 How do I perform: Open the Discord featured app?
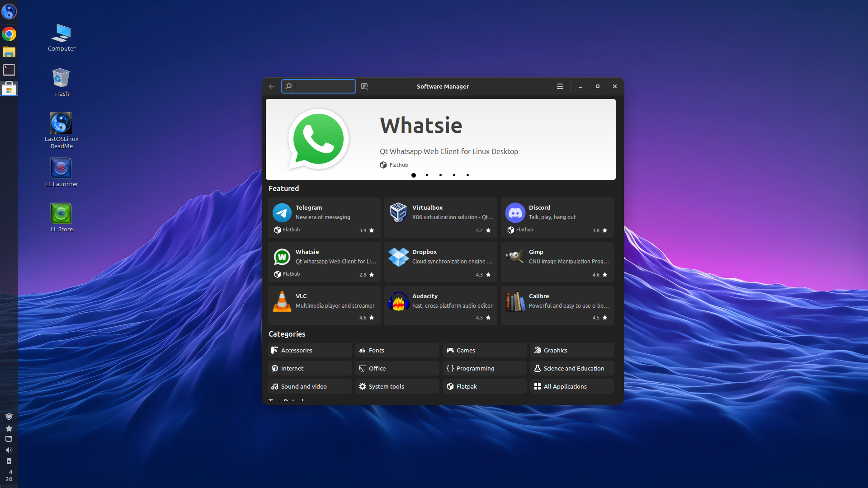point(557,218)
